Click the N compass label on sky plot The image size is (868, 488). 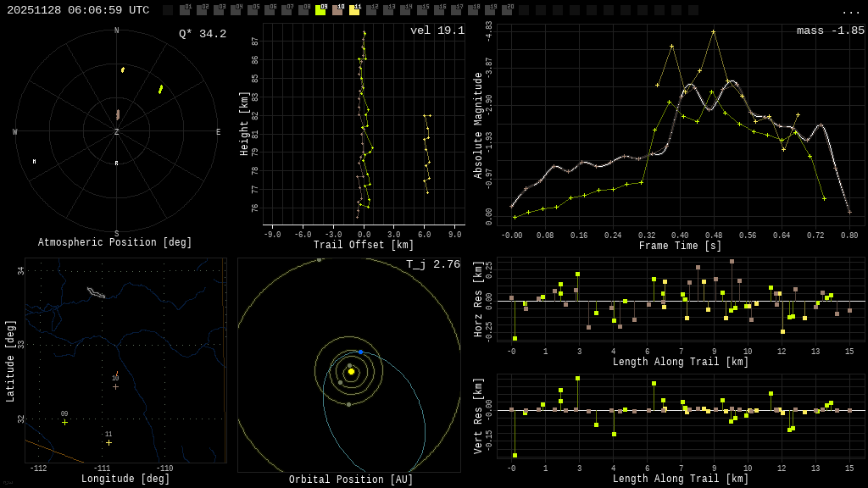tap(117, 31)
